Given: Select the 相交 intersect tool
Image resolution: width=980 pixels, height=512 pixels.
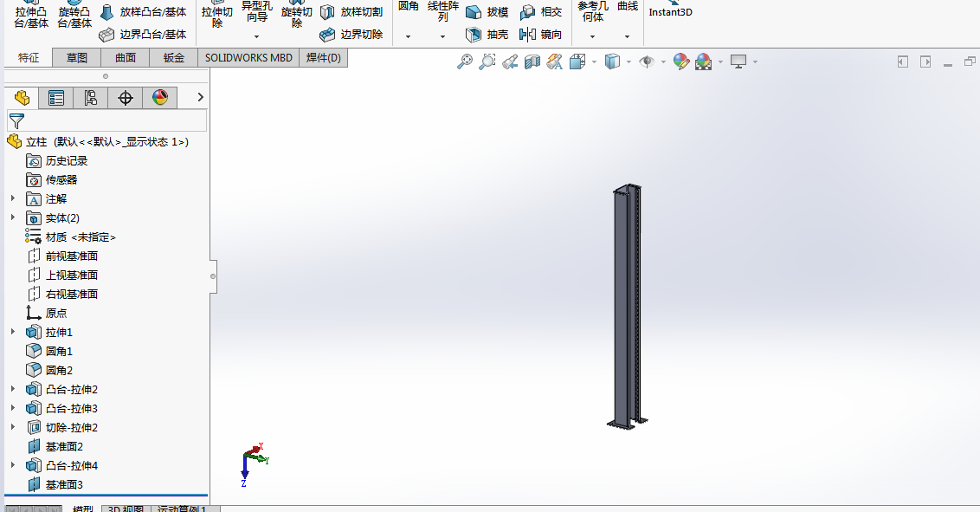Looking at the screenshot, I should click(x=540, y=12).
